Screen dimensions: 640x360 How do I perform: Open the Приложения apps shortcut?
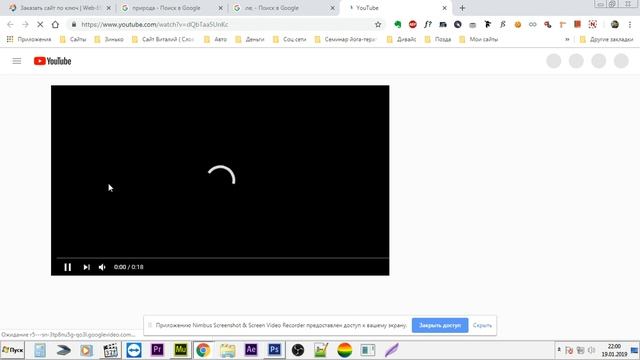coord(29,39)
